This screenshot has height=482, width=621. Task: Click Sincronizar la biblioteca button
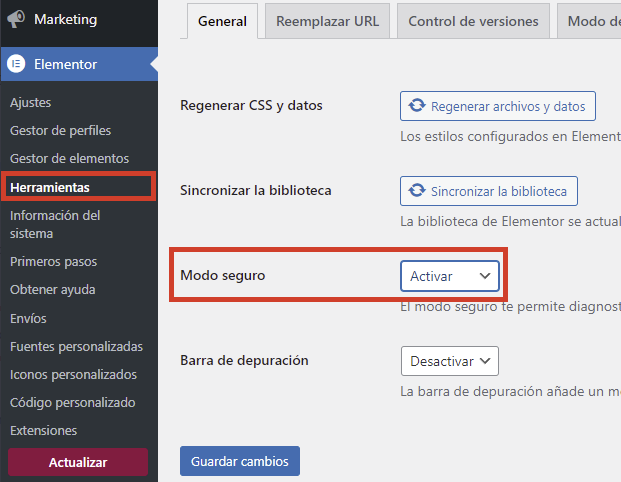(x=489, y=191)
